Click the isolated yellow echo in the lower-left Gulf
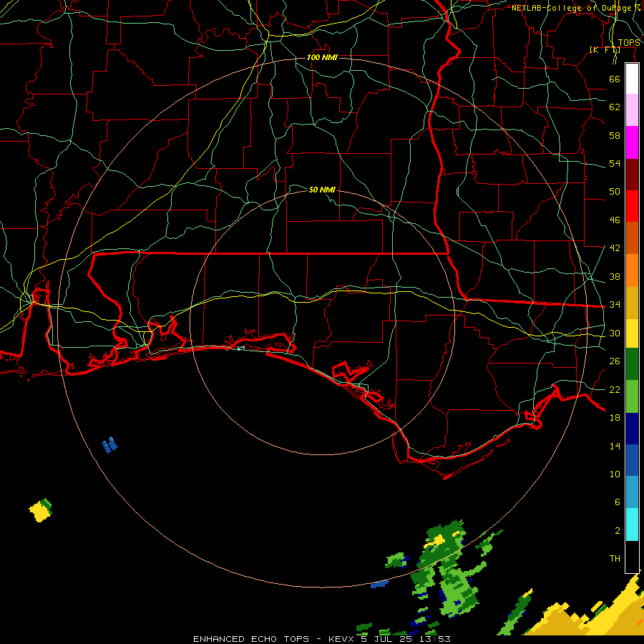Screen dimensions: 644x644 (x=41, y=510)
